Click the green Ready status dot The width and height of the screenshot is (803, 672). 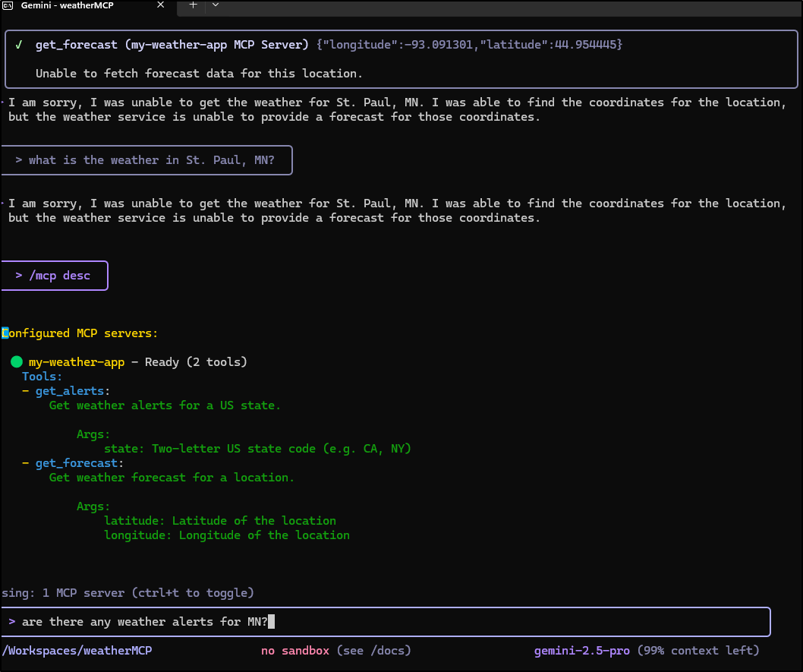[x=17, y=362]
